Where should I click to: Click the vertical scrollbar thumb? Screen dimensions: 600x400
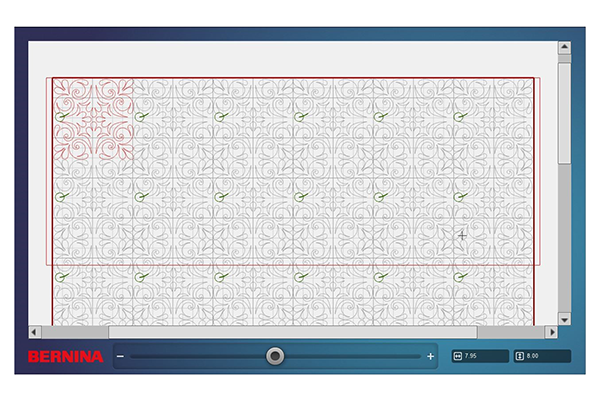pyautogui.click(x=564, y=113)
